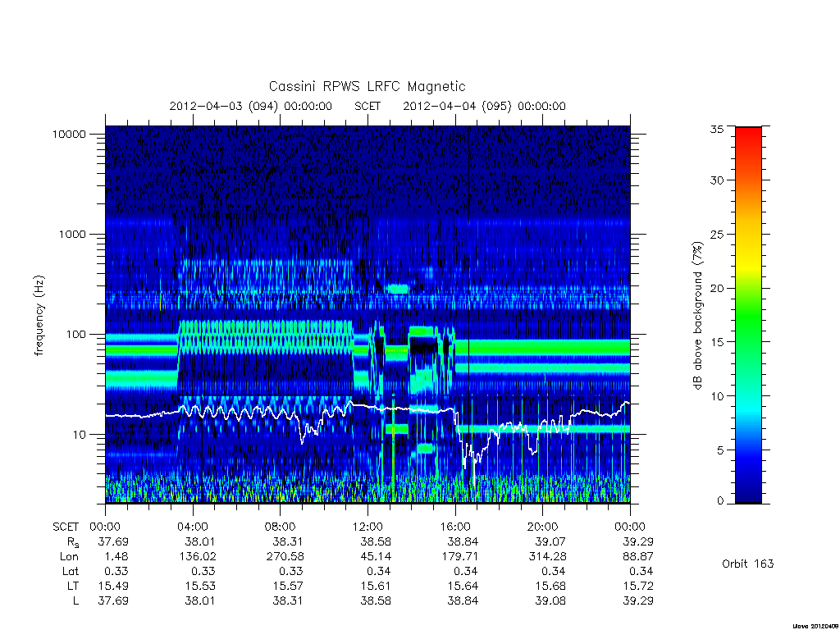This screenshot has width=840, height=630.
Task: Click local time value "15.64"
Action: pyautogui.click(x=463, y=586)
